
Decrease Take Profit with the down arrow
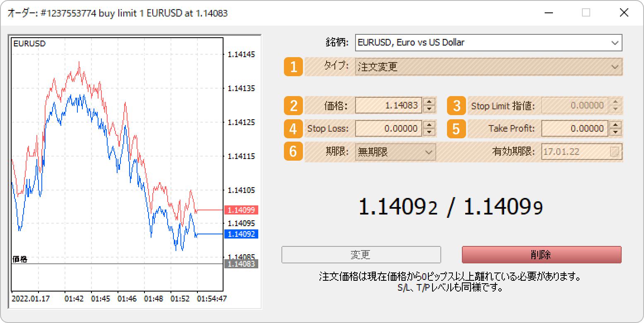point(616,132)
